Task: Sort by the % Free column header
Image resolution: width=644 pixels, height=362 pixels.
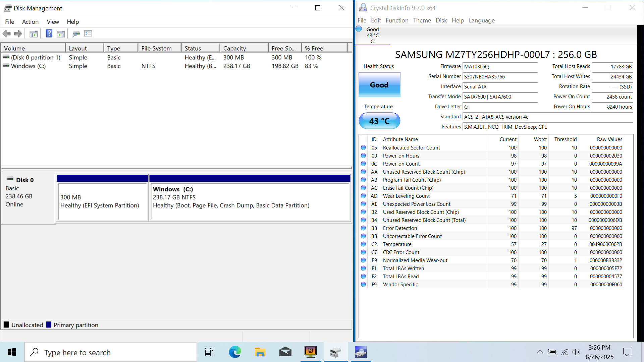Action: 324,48
